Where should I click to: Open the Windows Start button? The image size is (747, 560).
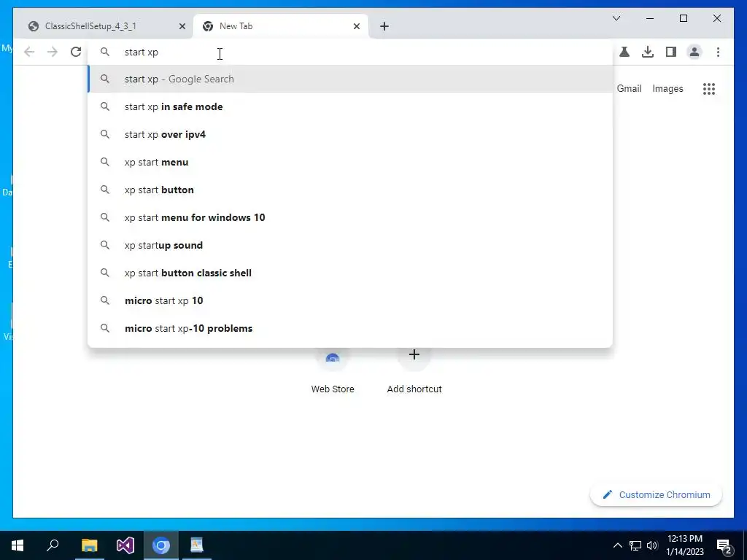(x=18, y=545)
